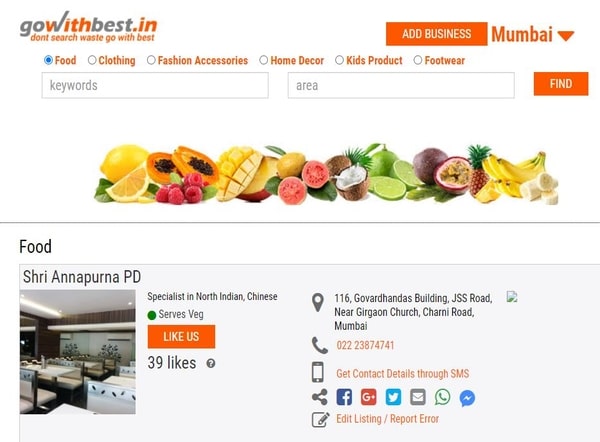The height and width of the screenshot is (442, 600).
Task: Open the Mumbai city dropdown arrow
Action: (566, 36)
